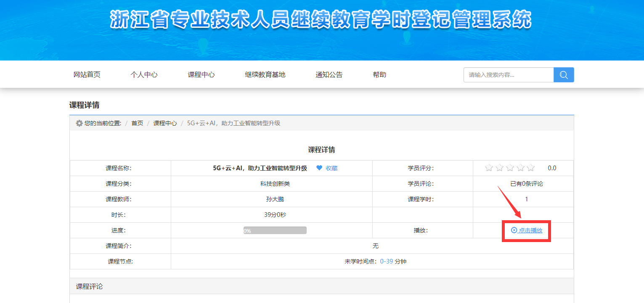
Task: Click 0-39 unlearned time point link
Action: [x=386, y=261]
